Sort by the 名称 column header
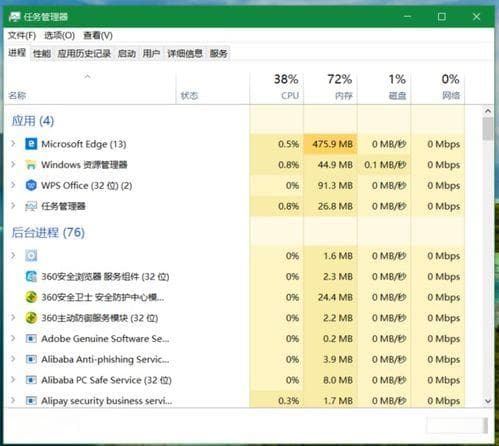This screenshot has width=499, height=446. coord(90,88)
